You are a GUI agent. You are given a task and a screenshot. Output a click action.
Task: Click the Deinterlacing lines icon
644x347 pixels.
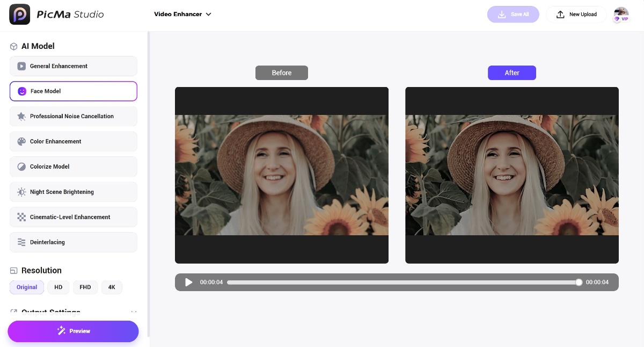pyautogui.click(x=21, y=243)
